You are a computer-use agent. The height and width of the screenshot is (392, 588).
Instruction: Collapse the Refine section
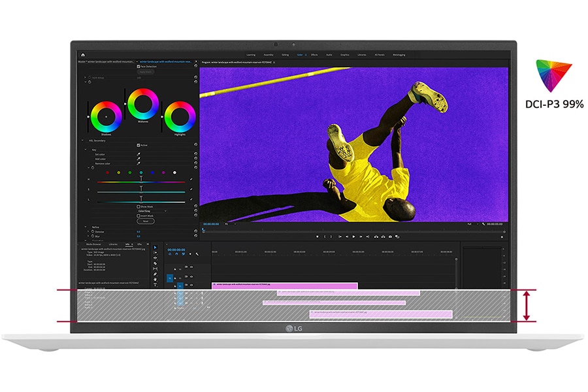point(86,227)
